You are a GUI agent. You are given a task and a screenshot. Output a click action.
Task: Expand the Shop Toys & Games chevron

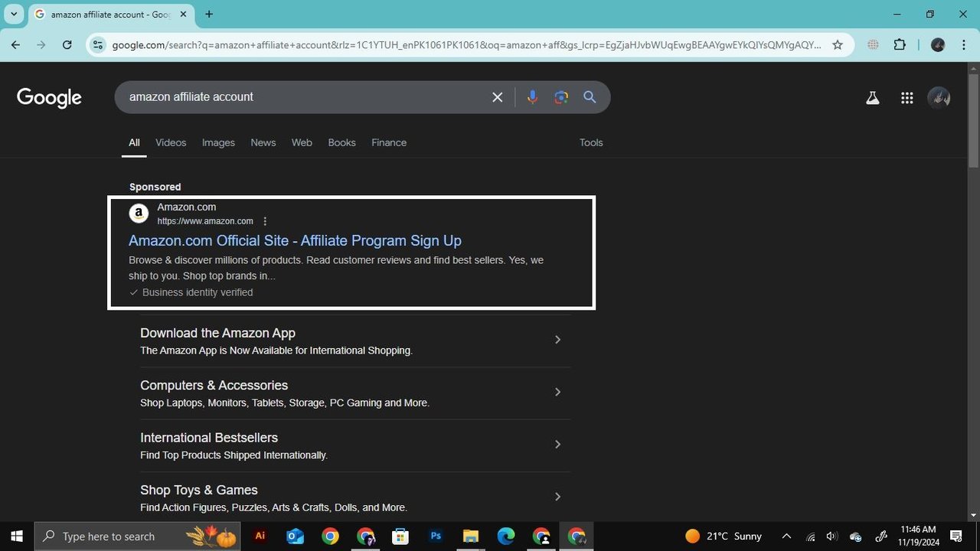(x=557, y=497)
